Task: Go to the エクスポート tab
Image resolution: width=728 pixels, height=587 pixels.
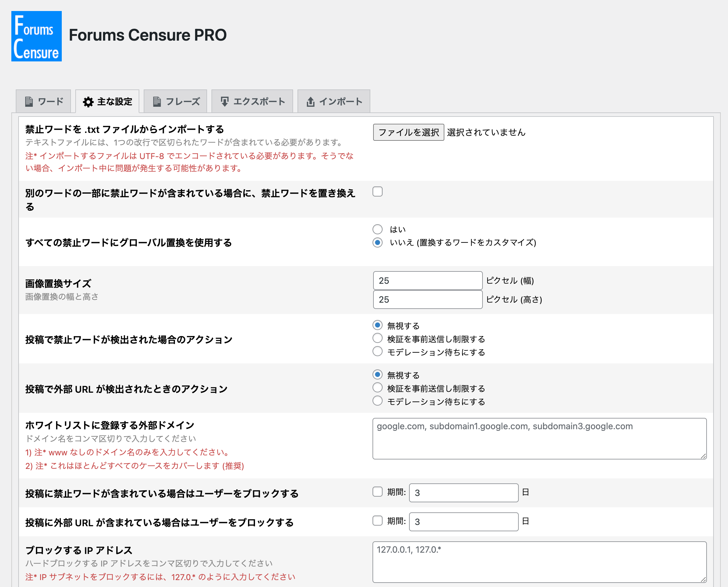Action: 252,101
